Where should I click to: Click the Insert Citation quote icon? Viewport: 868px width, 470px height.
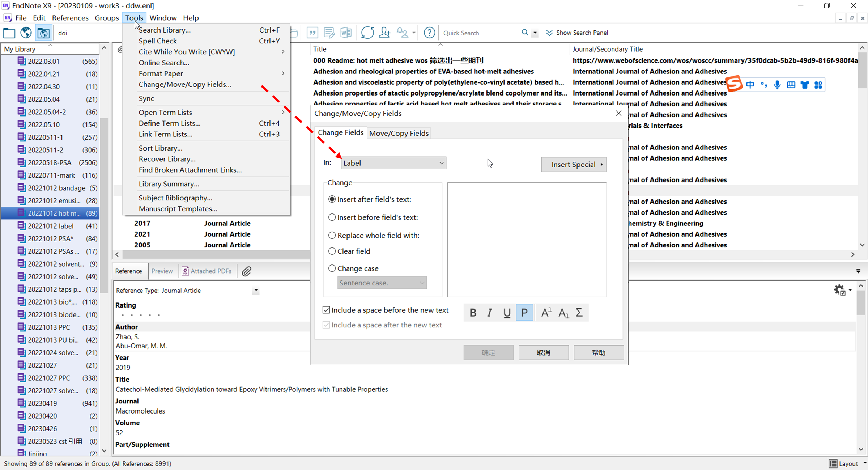312,33
